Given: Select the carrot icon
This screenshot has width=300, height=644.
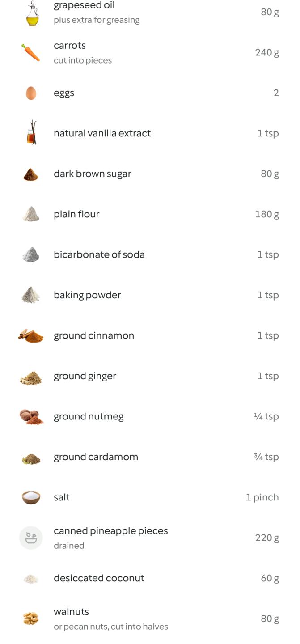Looking at the screenshot, I should point(31,52).
